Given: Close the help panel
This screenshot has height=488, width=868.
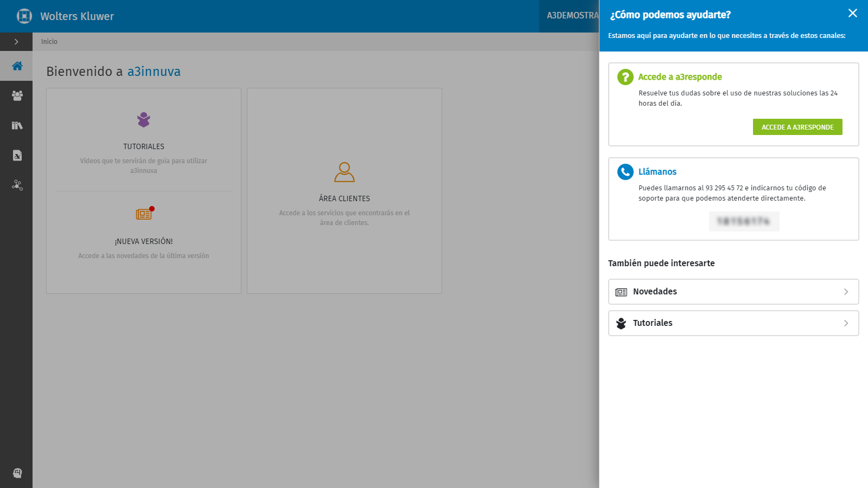Looking at the screenshot, I should click(x=853, y=13).
